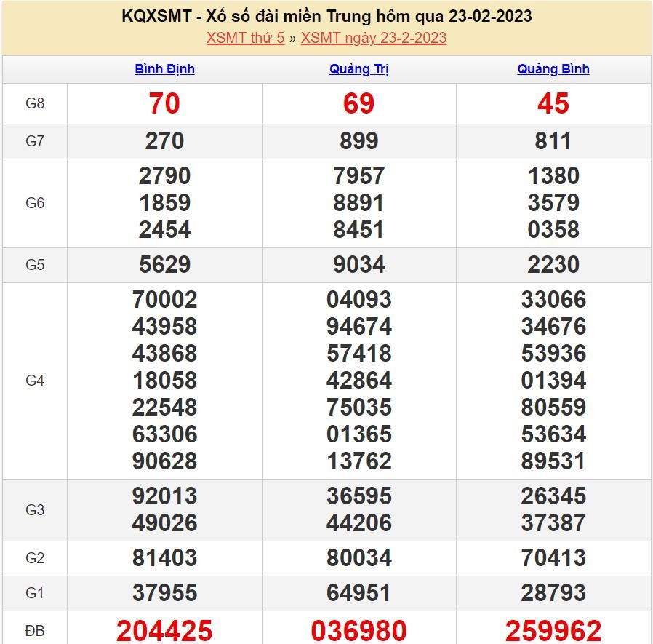Screen dimensions: 653x644
Task: Select G6 number 1380
Action: point(553,176)
